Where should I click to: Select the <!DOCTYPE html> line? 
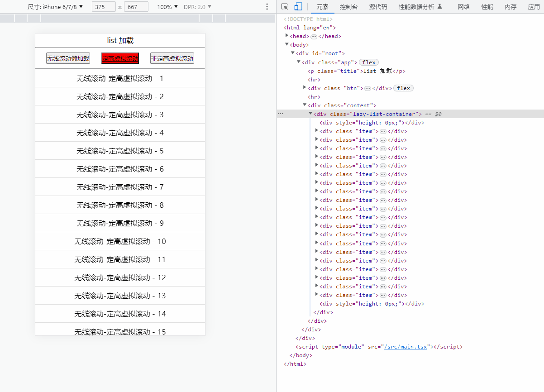pos(308,19)
